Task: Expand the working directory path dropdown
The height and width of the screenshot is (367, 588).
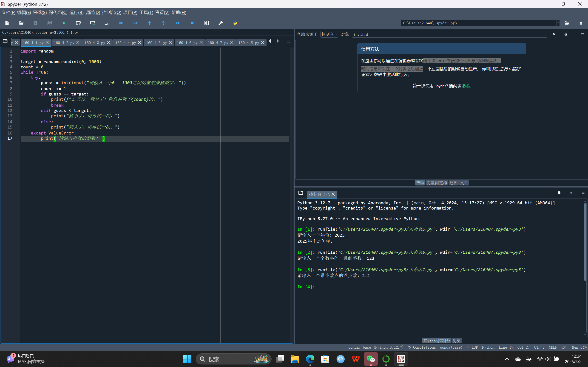Action: [x=558, y=23]
